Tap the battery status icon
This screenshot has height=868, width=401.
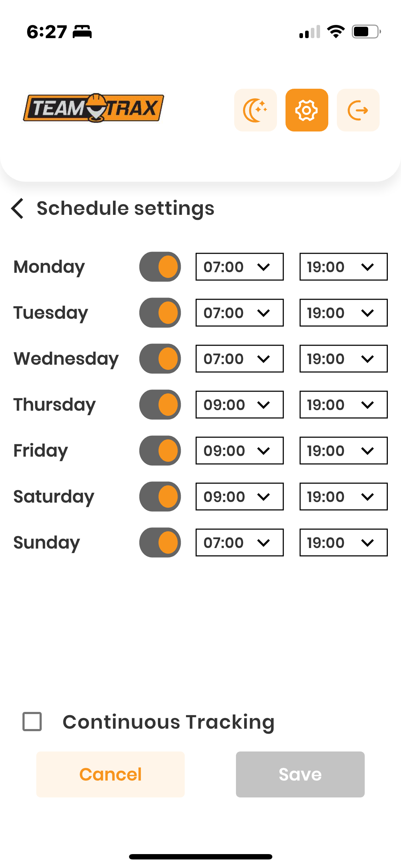coord(366,32)
